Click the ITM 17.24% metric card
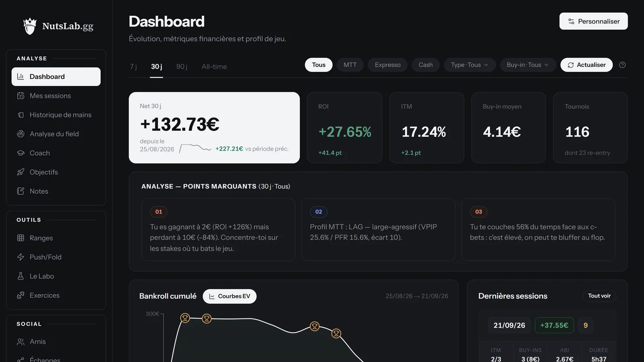The width and height of the screenshot is (644, 362). tap(427, 128)
